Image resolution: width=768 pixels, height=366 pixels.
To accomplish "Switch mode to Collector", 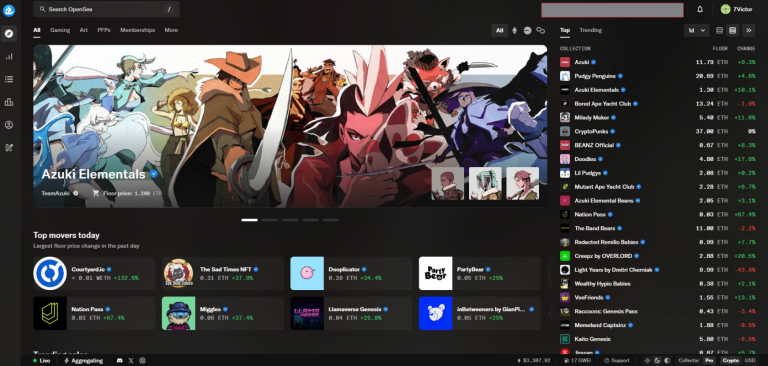I will tap(688, 361).
